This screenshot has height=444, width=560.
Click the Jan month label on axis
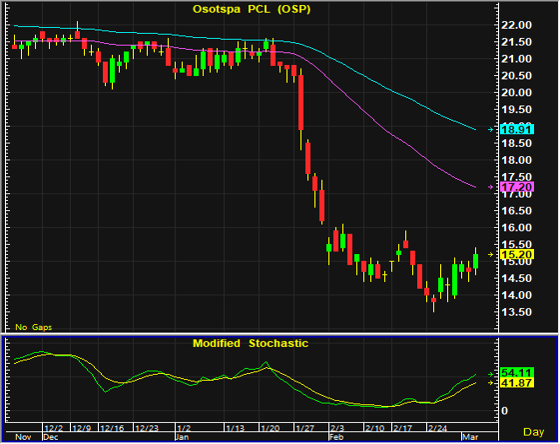coord(182,437)
